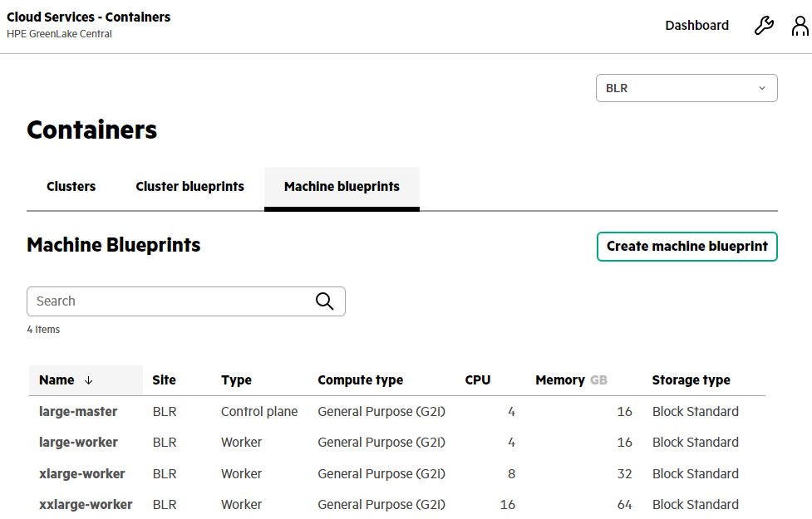
Task: Click the Memory GB column header
Action: click(x=571, y=380)
